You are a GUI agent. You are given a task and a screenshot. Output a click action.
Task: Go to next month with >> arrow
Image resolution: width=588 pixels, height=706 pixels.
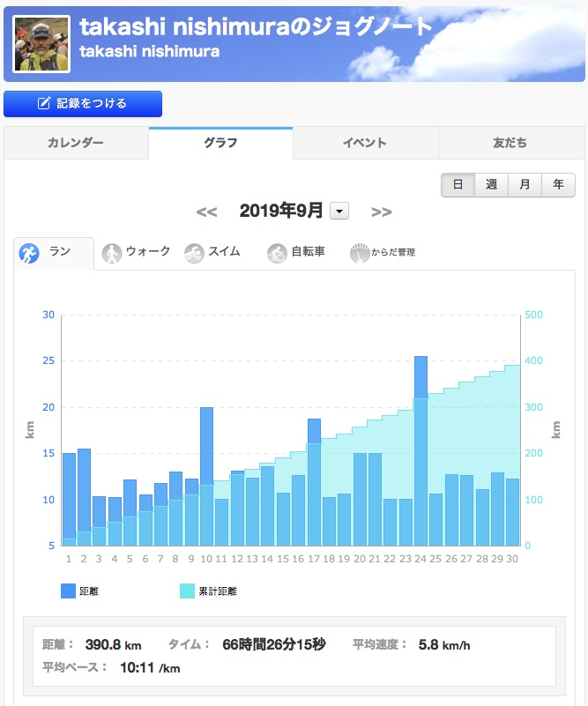(x=381, y=212)
